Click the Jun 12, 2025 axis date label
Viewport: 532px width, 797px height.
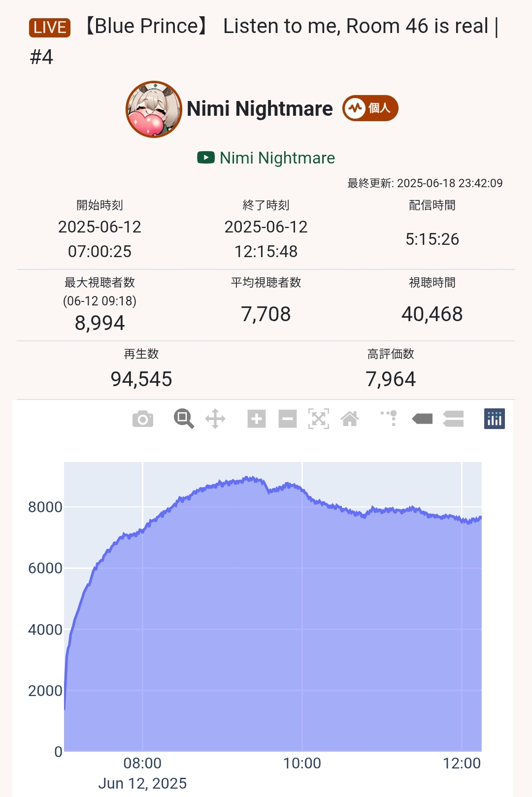tap(142, 783)
